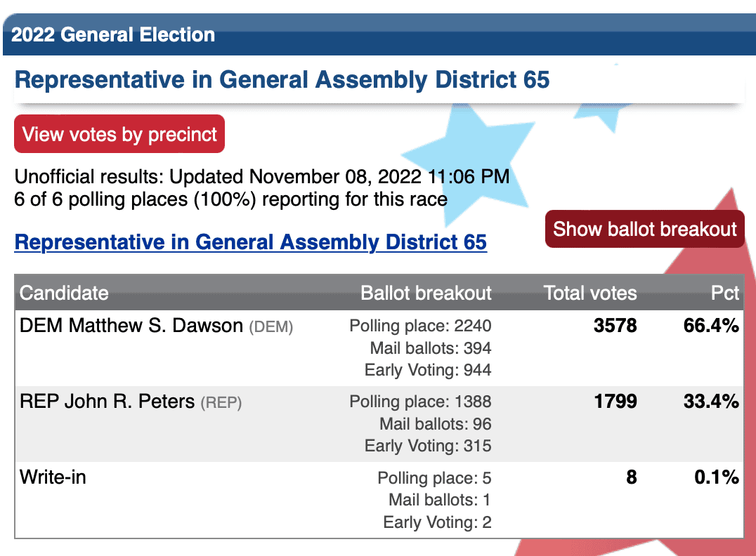Click Peters' total votes value 1799
This screenshot has width=756, height=556.
(615, 402)
